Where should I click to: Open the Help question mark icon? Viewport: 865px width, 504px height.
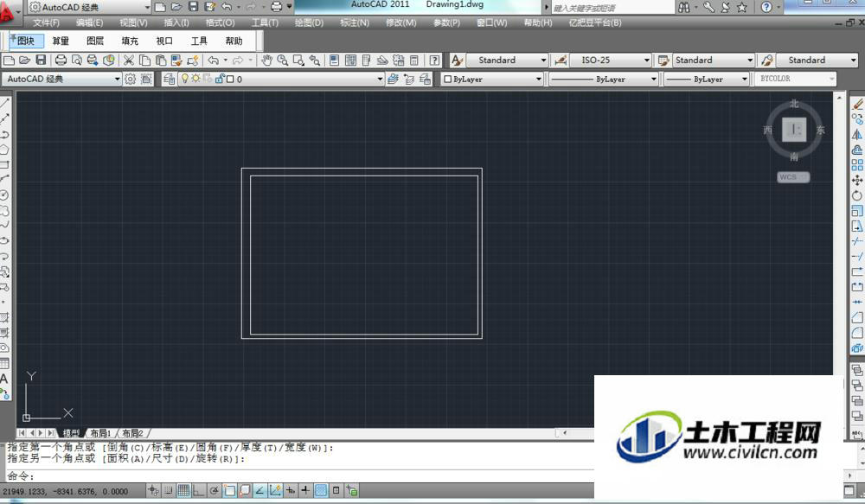click(x=435, y=61)
